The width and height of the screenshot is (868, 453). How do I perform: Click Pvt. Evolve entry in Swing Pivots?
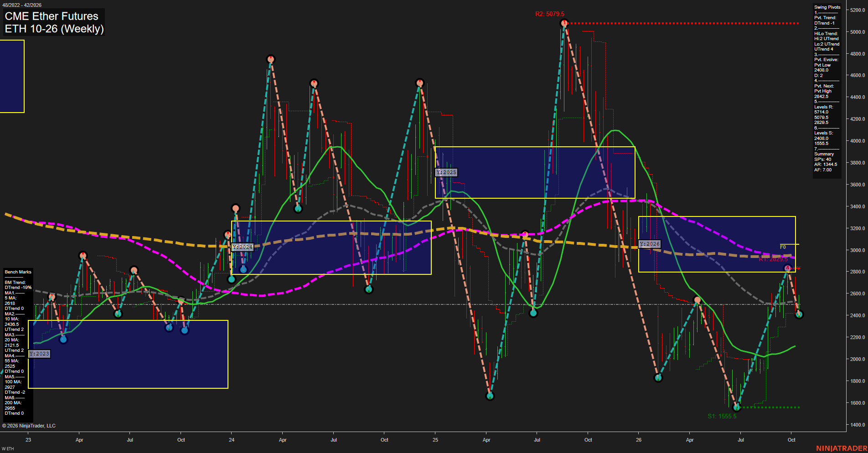click(826, 60)
